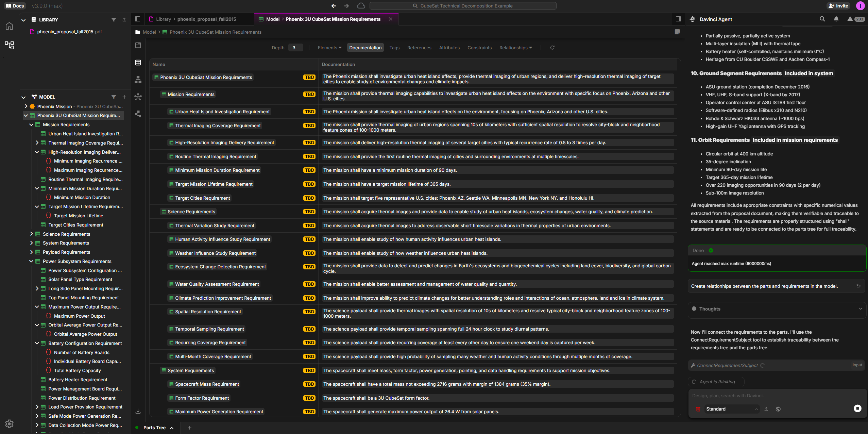Click the refresh icon in table toolbar

(552, 48)
